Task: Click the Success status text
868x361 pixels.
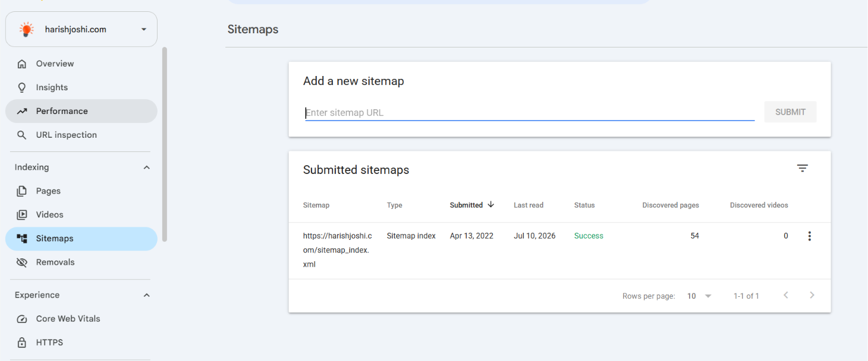Action: click(589, 236)
